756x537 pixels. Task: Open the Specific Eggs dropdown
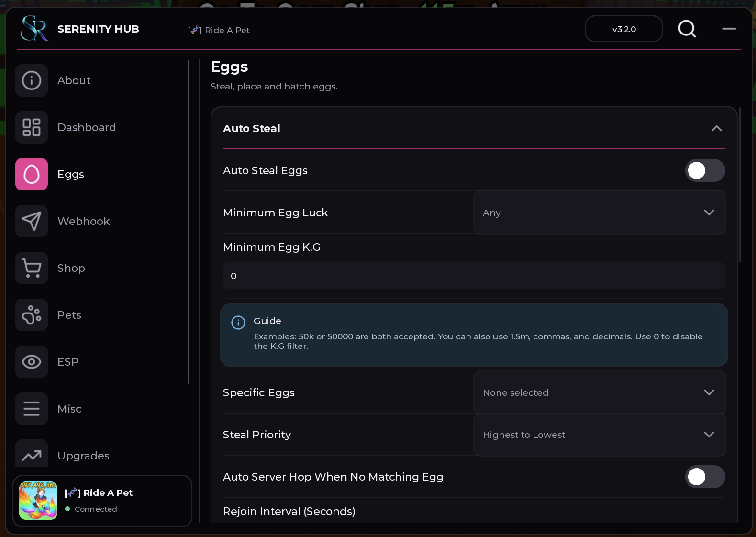(600, 392)
